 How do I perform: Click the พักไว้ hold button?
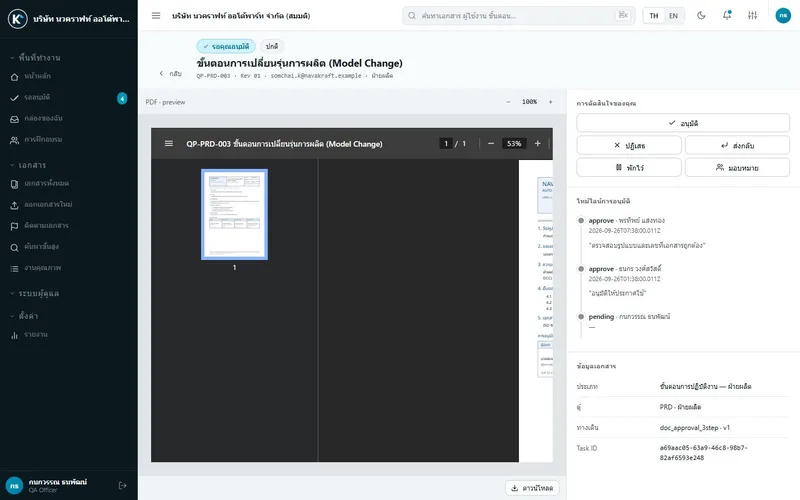point(629,167)
